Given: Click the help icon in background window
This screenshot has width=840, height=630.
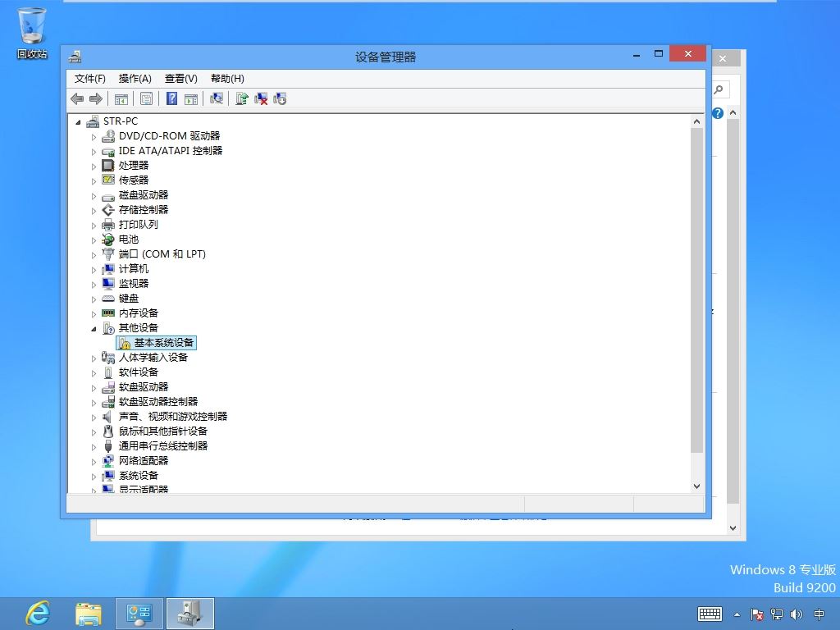Looking at the screenshot, I should (718, 113).
